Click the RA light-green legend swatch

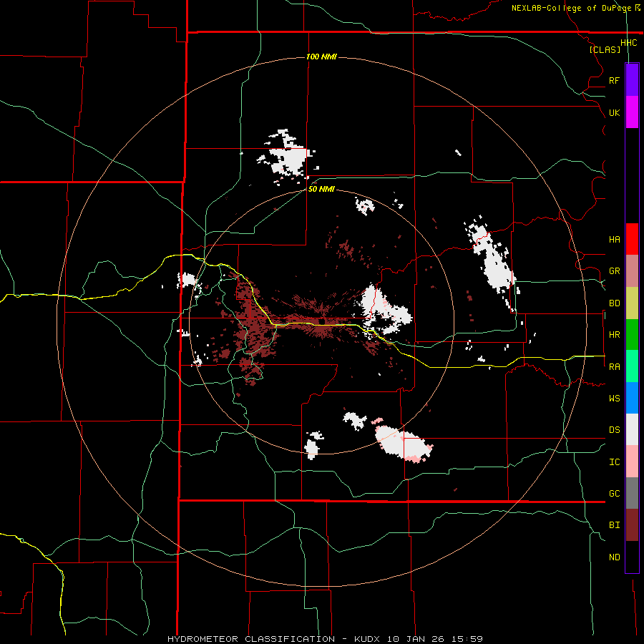[x=632, y=366]
